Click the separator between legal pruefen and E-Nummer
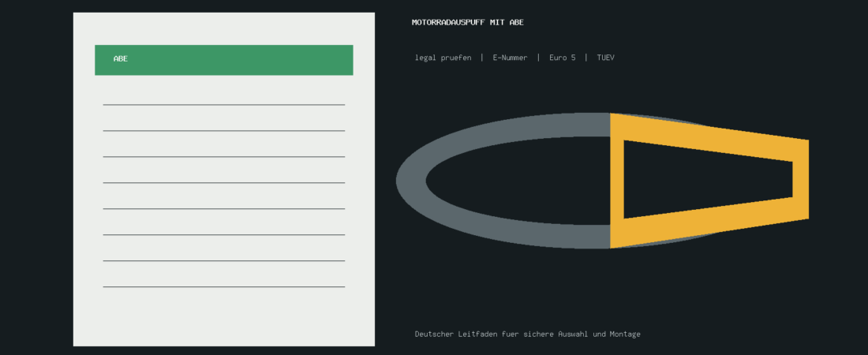 tap(481, 58)
